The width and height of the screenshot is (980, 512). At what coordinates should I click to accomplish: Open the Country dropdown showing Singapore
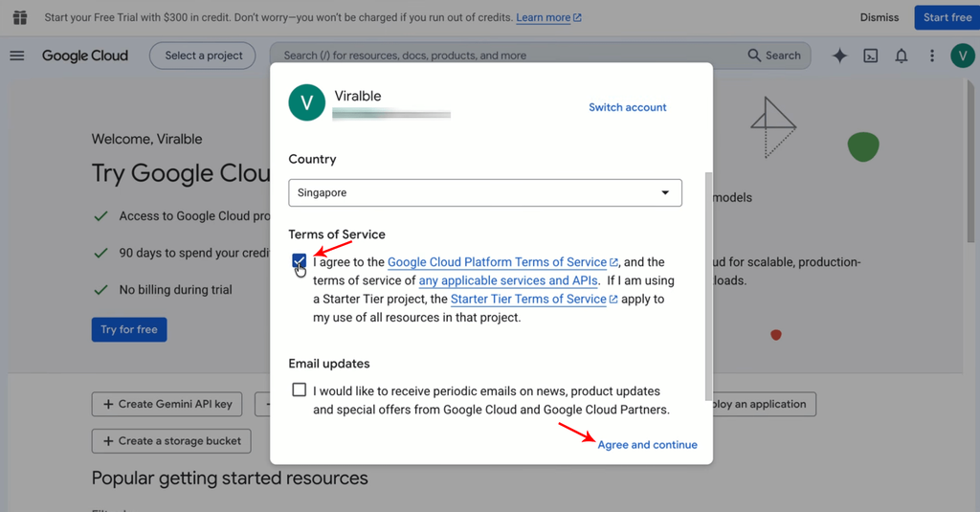click(485, 192)
